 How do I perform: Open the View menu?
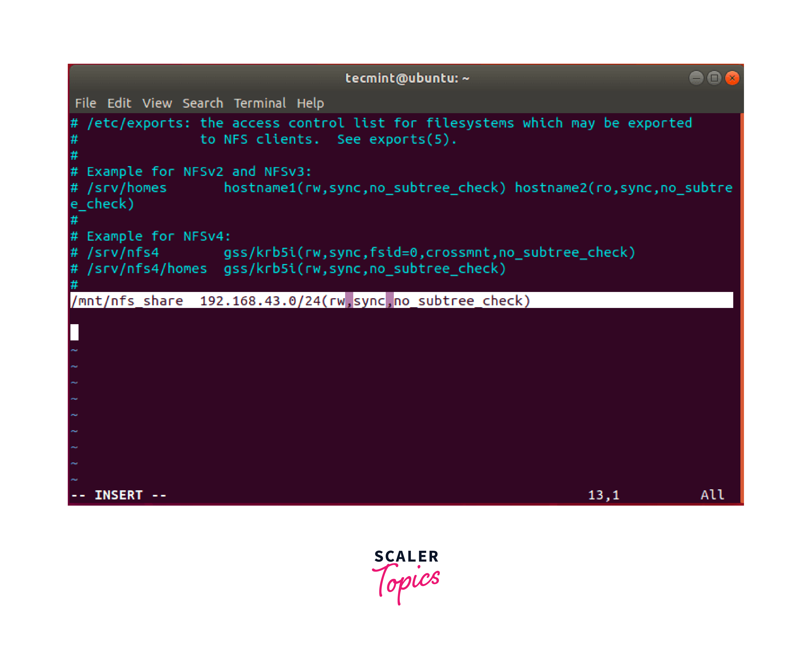pos(157,103)
